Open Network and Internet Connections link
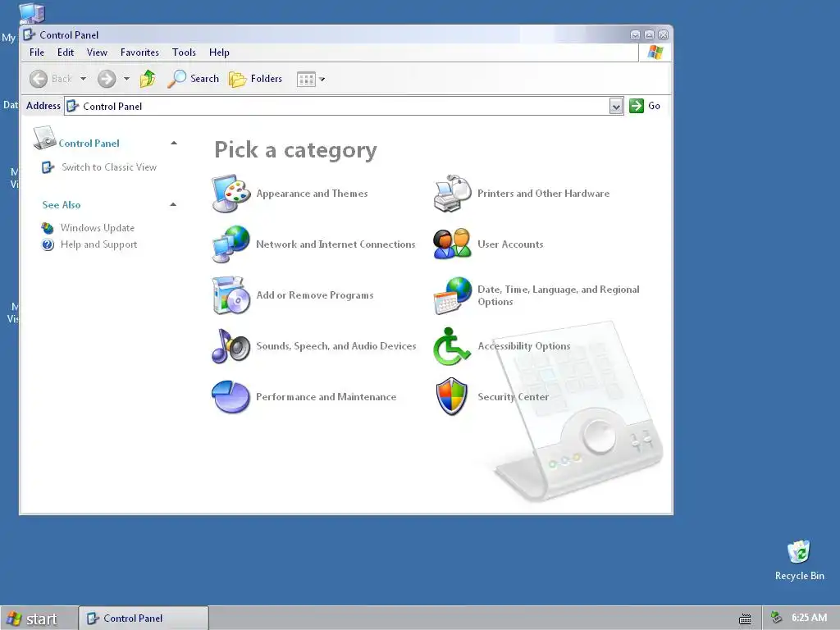Viewport: 840px width, 630px height. (x=336, y=244)
